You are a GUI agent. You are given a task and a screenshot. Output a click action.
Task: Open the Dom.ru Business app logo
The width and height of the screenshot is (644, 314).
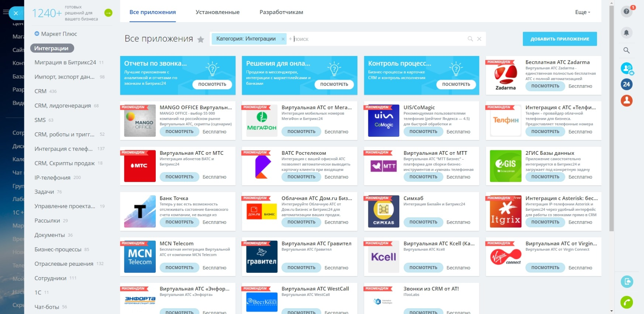(x=262, y=211)
